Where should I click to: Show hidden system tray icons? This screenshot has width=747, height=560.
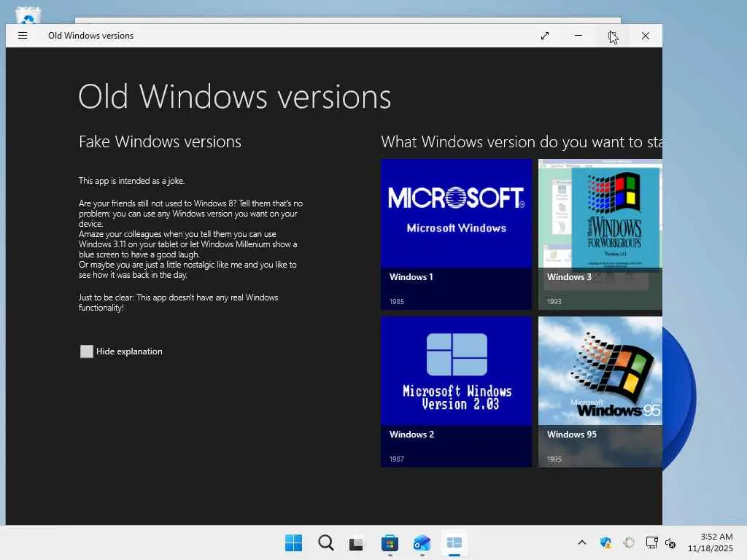[x=582, y=542]
